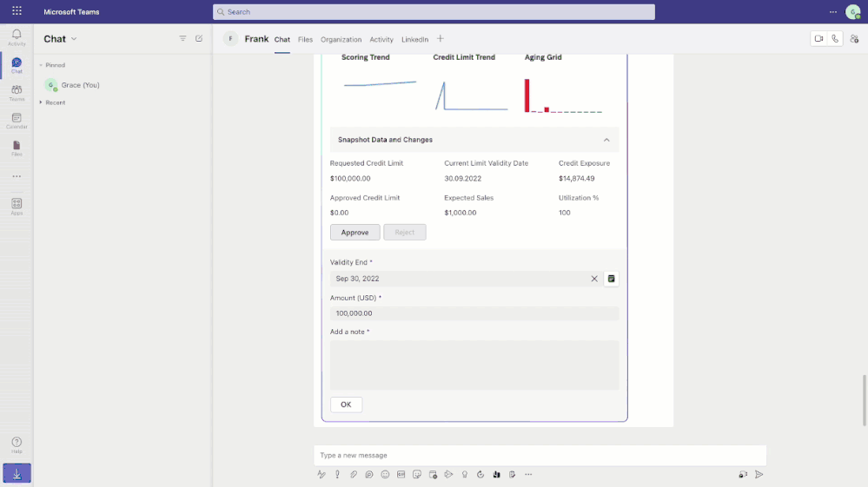Click the download desktop app button
The image size is (868, 487).
[x=17, y=474]
